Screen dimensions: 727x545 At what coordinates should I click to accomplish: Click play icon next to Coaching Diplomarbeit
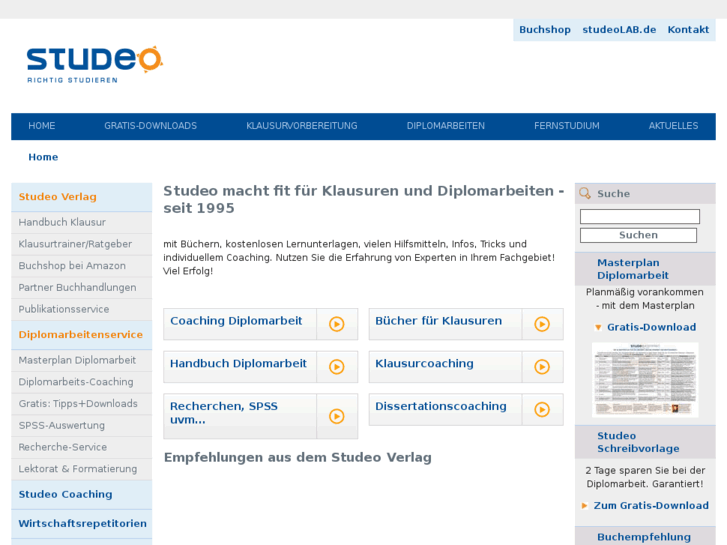(337, 324)
